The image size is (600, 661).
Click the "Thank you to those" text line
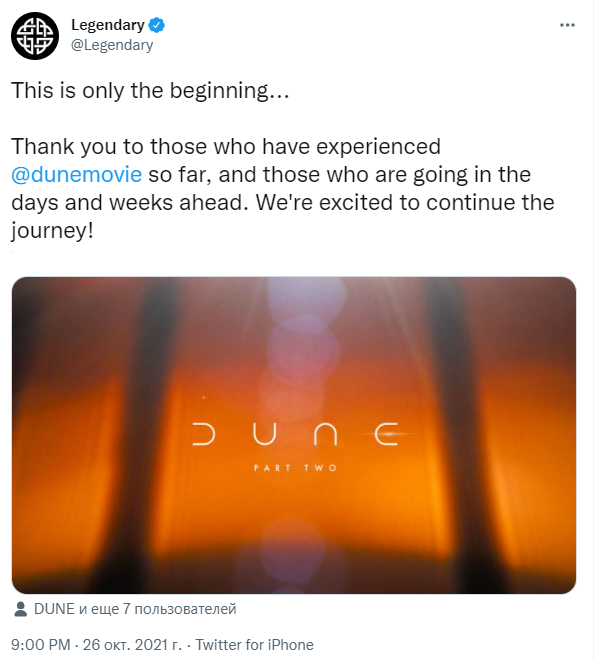226,146
